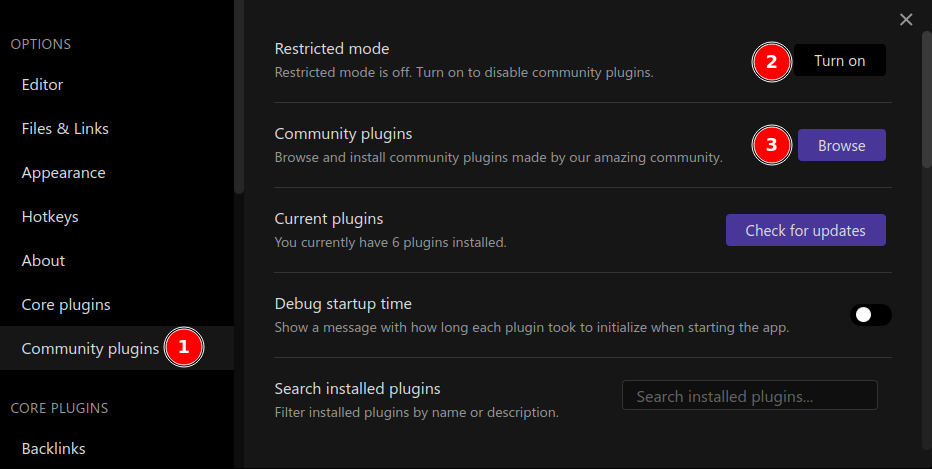Select the Community plugins sidebar tab
Image resolution: width=932 pixels, height=469 pixels.
[x=90, y=349]
